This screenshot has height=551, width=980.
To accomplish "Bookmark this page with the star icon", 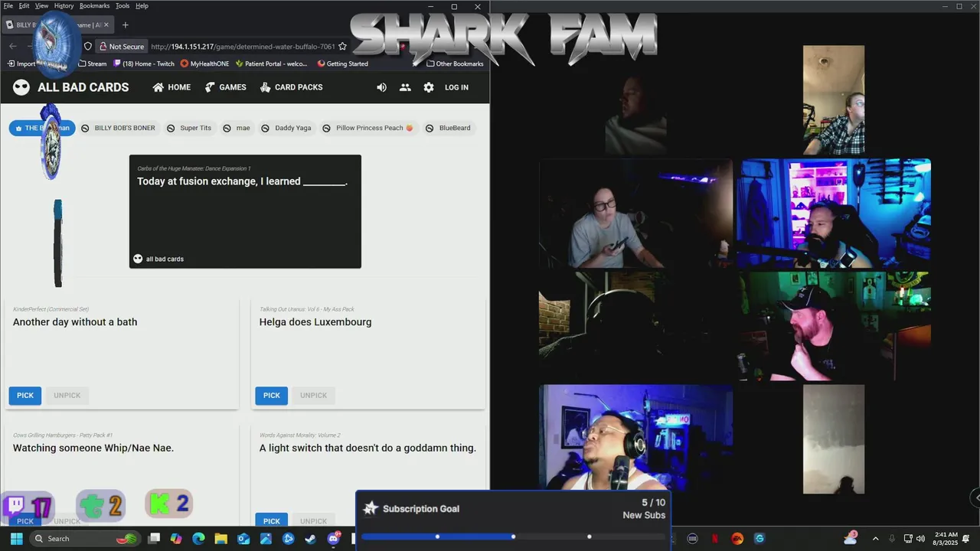I will coord(342,46).
